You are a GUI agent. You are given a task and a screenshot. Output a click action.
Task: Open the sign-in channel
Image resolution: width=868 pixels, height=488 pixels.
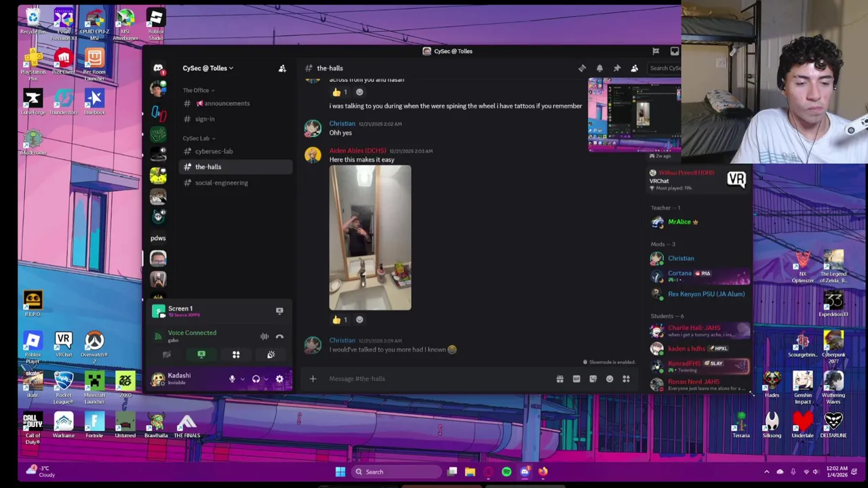[x=236, y=119]
